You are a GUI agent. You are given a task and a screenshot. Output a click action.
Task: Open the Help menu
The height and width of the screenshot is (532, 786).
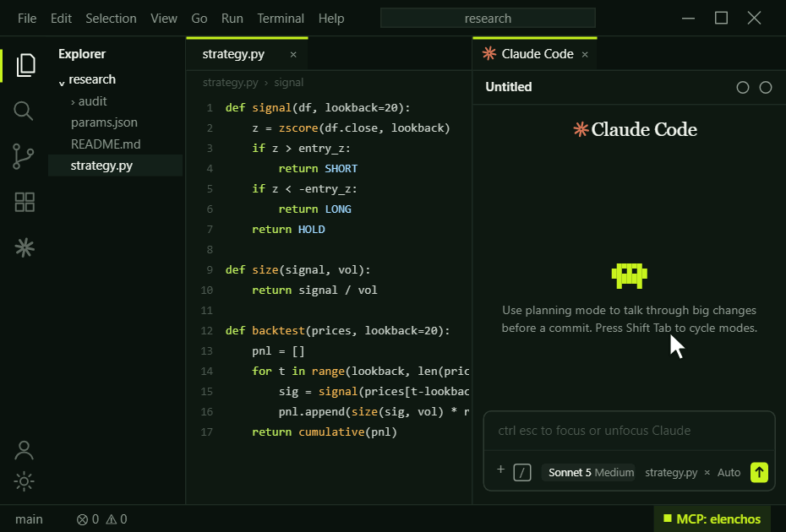pyautogui.click(x=331, y=19)
